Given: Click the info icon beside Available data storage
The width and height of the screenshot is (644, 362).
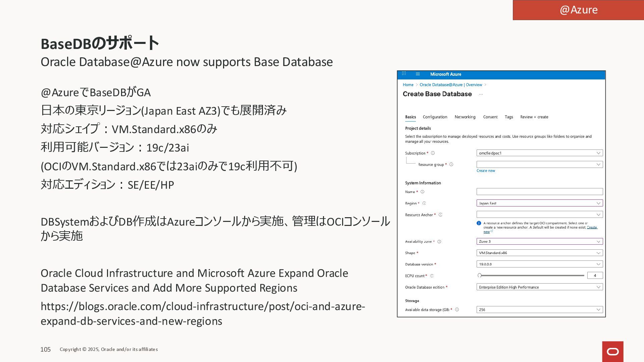Looking at the screenshot, I should [x=457, y=310].
